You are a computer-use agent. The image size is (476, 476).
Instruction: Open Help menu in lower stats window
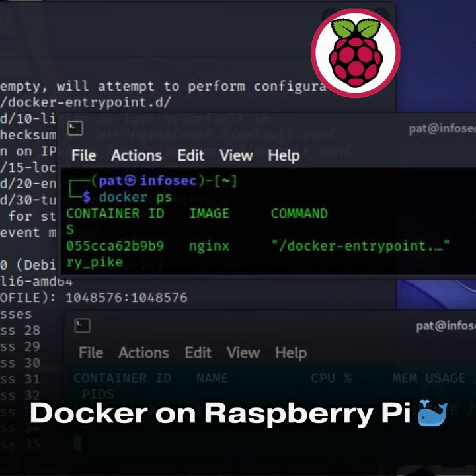[291, 353]
